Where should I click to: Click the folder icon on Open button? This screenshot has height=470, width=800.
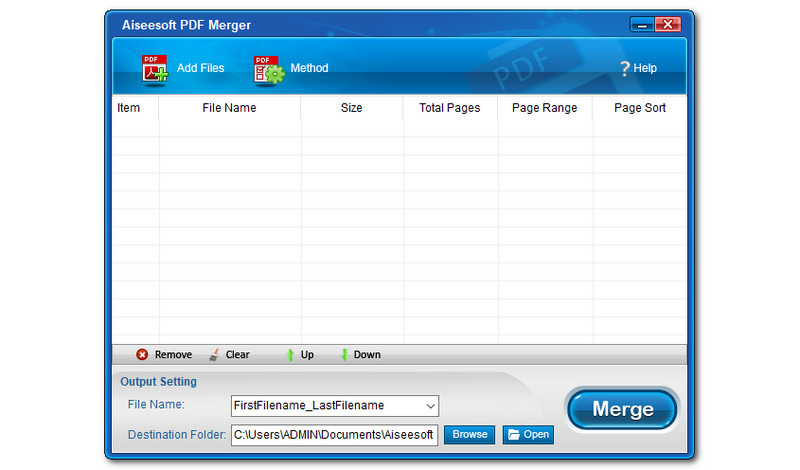click(x=514, y=434)
